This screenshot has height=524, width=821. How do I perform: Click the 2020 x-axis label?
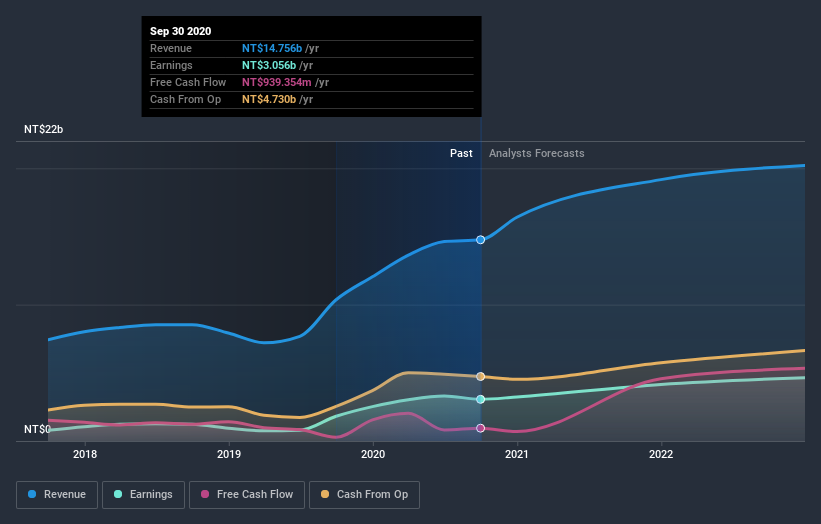[373, 454]
